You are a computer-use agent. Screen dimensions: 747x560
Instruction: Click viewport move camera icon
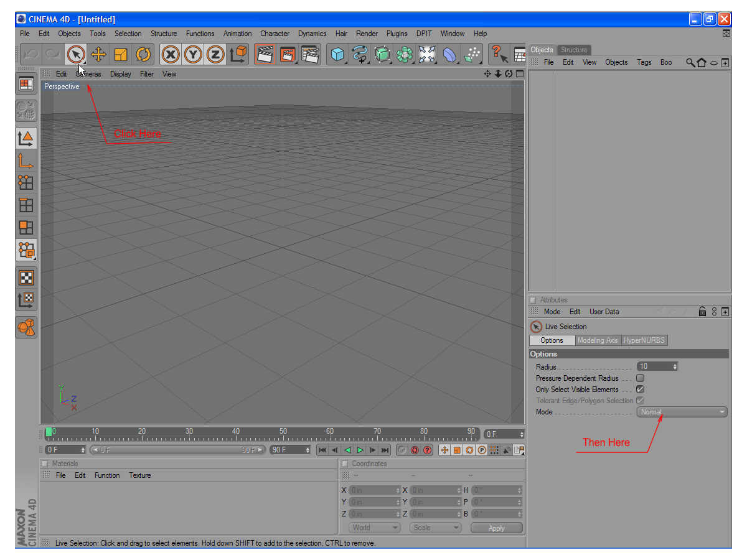point(487,73)
